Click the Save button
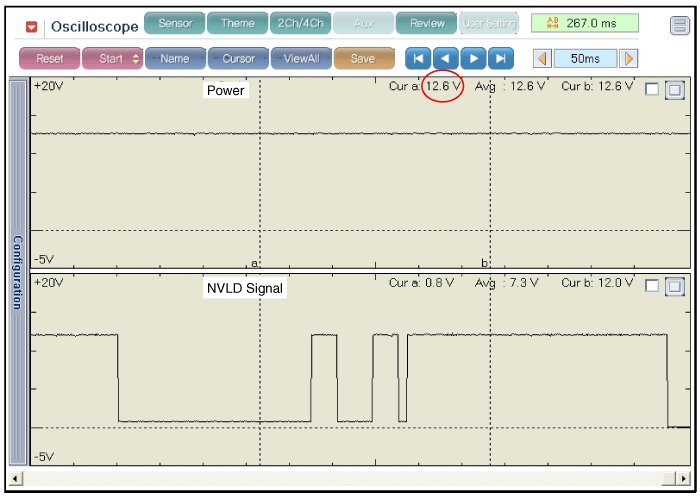Screen dimensions: 700x496 (363, 59)
